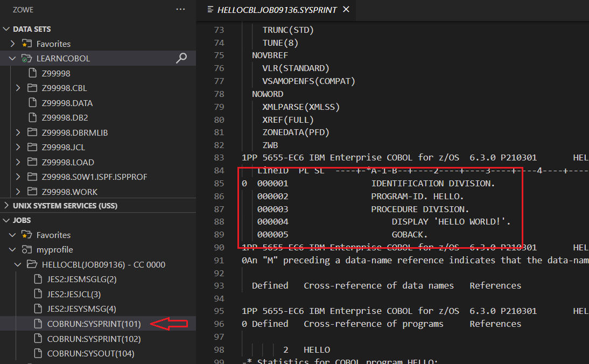The image size is (589, 364).
Task: Click the search magnifier icon beside LEARNCOBOL
Action: pos(181,58)
